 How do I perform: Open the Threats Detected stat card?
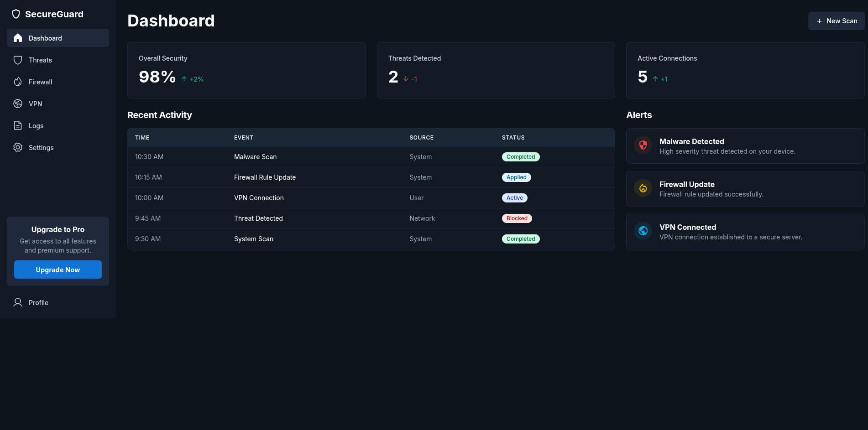point(496,70)
